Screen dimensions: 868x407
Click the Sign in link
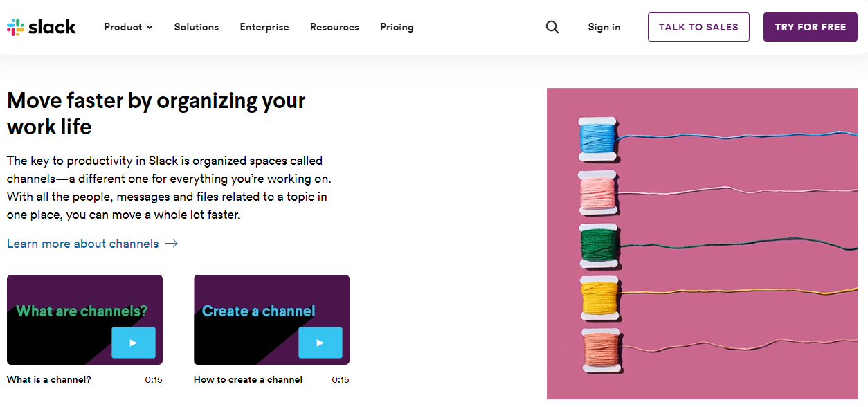604,27
